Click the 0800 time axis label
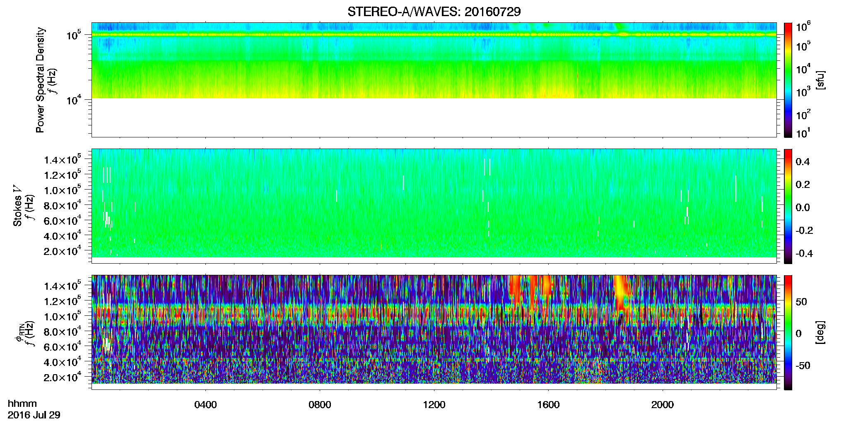This screenshot has height=447, width=868. pos(320,404)
